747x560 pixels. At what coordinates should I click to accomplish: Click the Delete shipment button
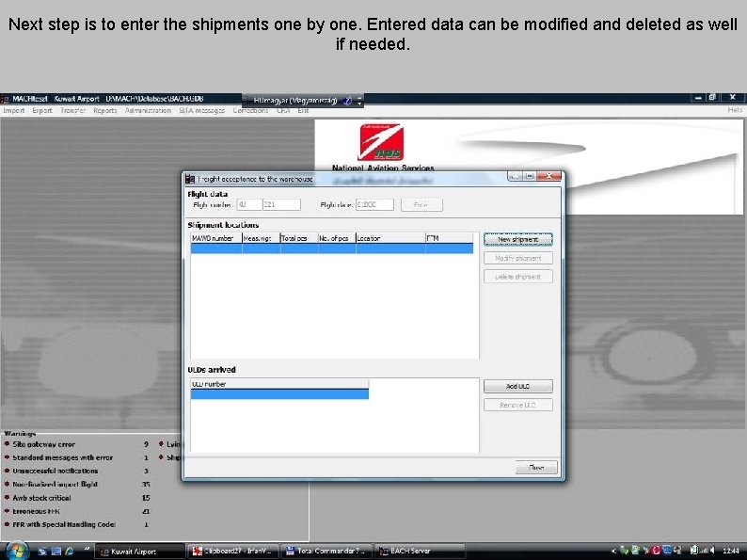517,277
